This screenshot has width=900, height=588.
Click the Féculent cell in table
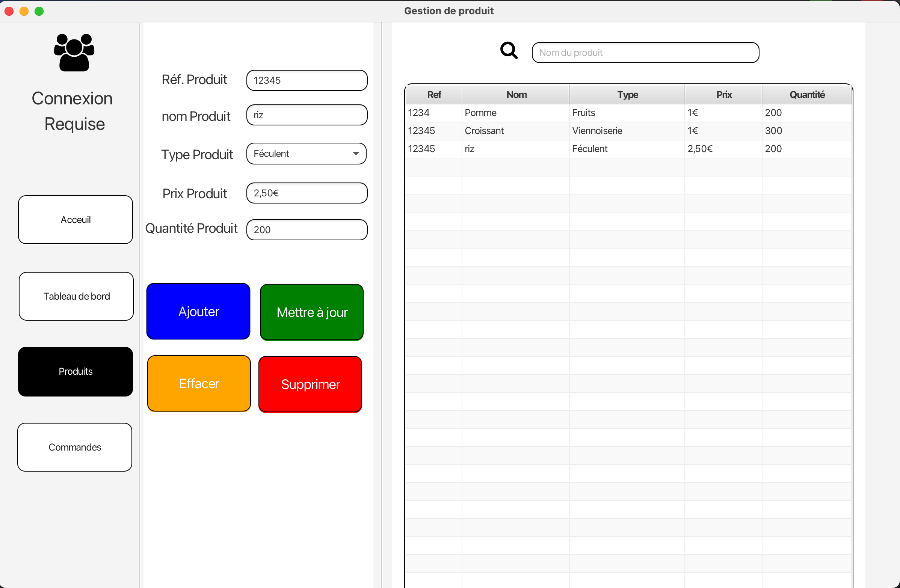(627, 149)
